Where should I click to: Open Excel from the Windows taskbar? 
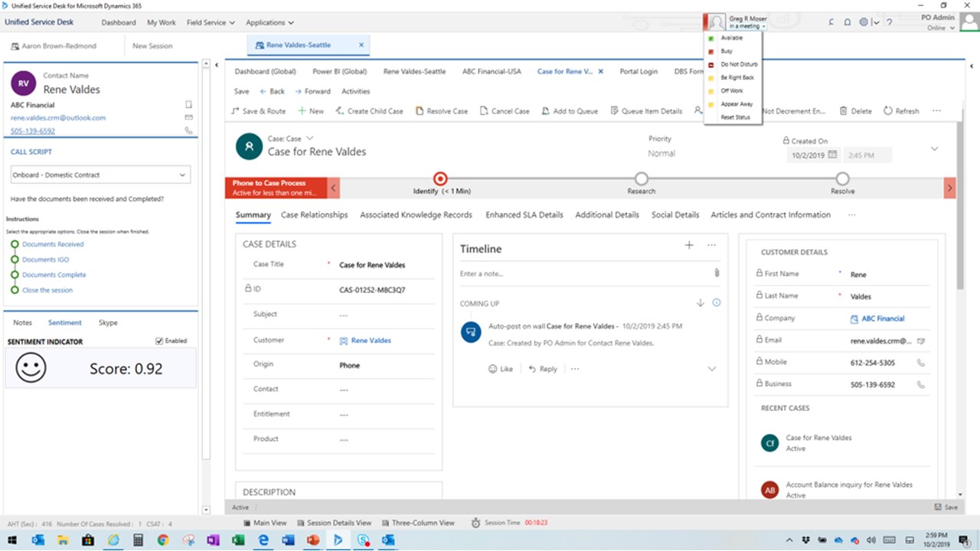click(238, 540)
